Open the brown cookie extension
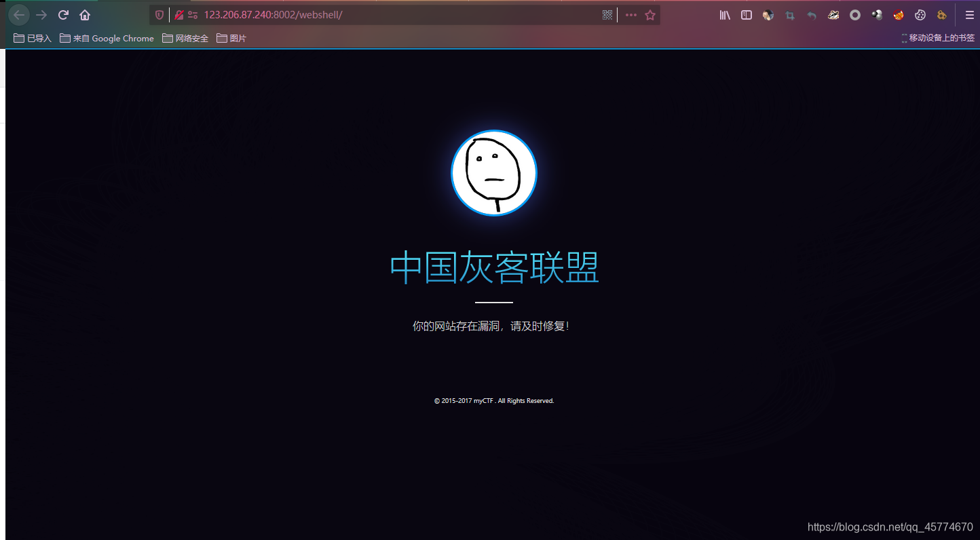 coord(942,15)
